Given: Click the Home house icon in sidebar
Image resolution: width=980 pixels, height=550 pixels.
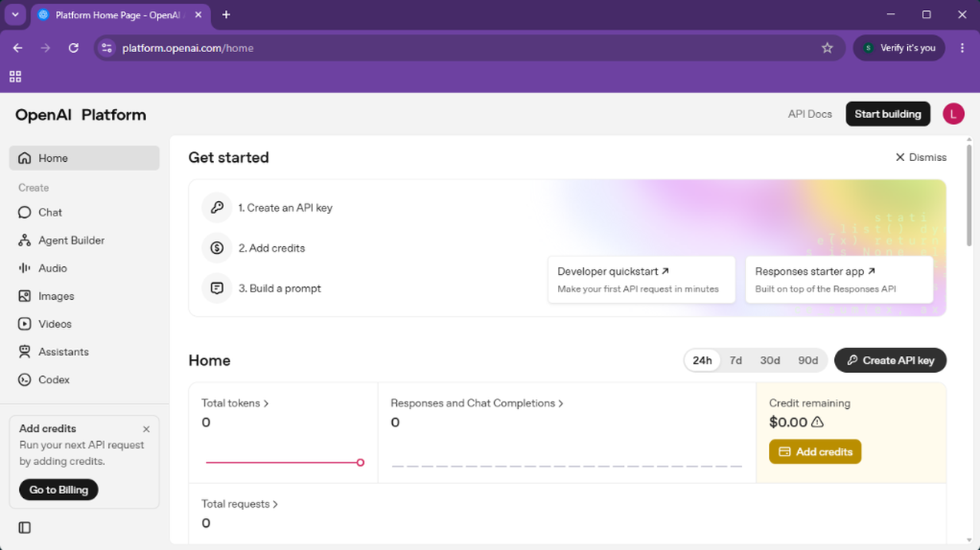Looking at the screenshot, I should tap(25, 158).
